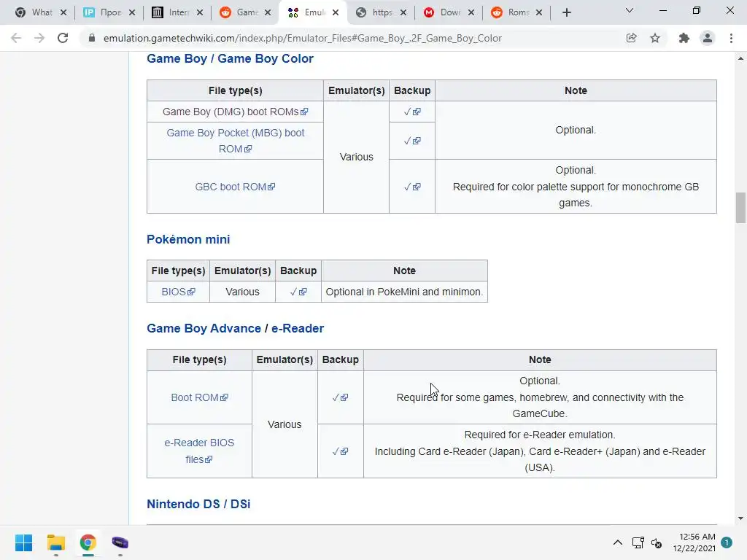Open clock showing 12:56 AM

click(694, 542)
